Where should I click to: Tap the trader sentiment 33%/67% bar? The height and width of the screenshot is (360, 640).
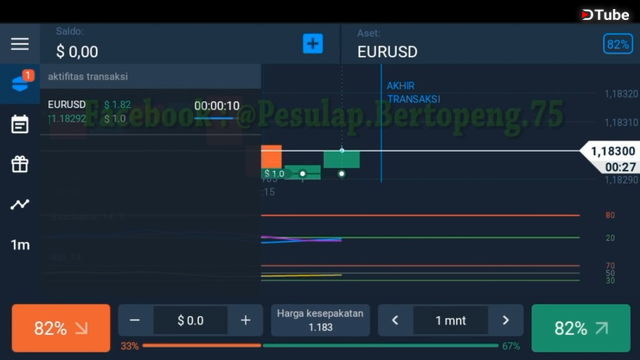(x=320, y=346)
